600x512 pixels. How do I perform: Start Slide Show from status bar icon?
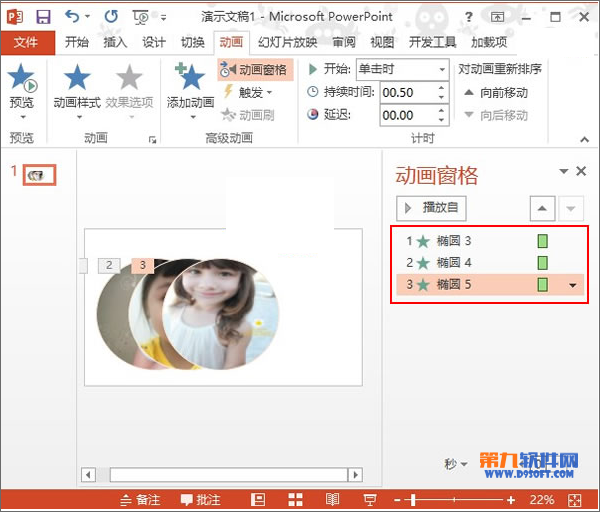click(370, 500)
